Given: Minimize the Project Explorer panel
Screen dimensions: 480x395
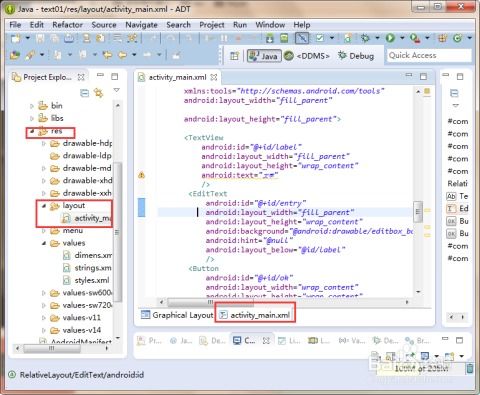Looking at the screenshot, I should coord(100,76).
